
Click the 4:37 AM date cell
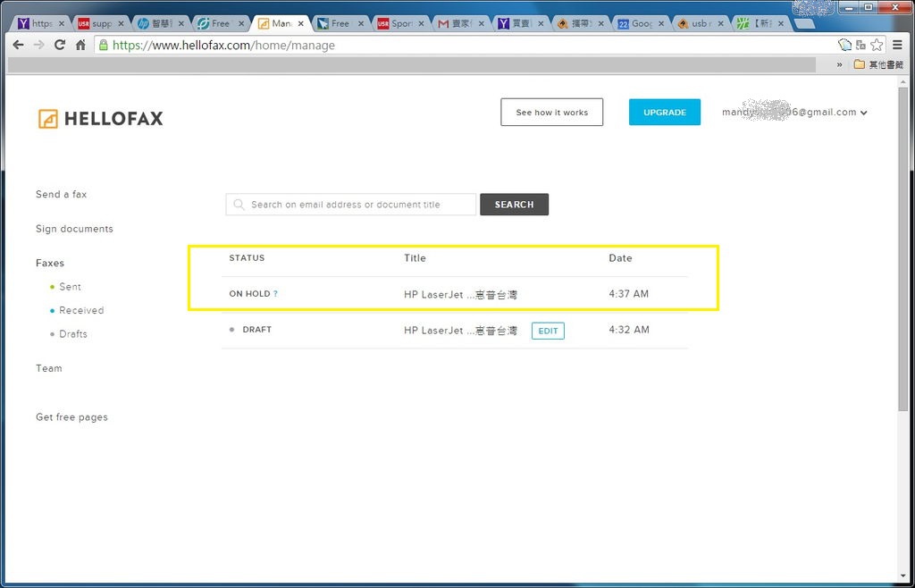pyautogui.click(x=628, y=294)
